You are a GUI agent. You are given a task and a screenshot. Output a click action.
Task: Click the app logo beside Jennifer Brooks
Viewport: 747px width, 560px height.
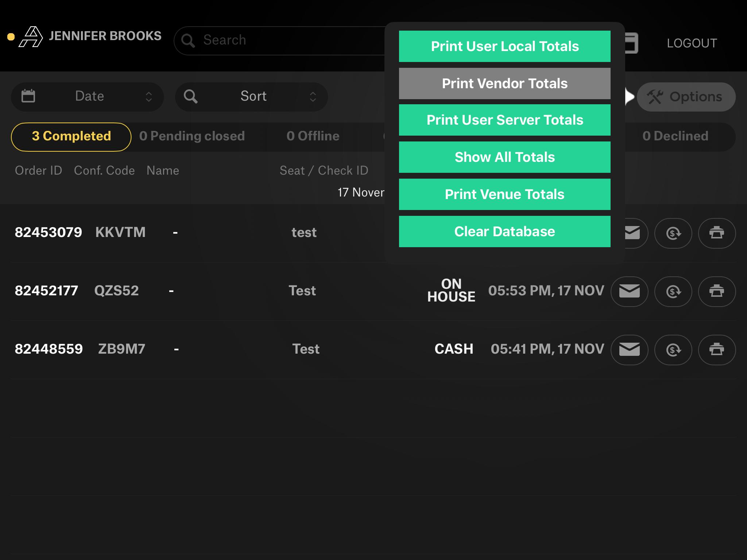click(31, 37)
